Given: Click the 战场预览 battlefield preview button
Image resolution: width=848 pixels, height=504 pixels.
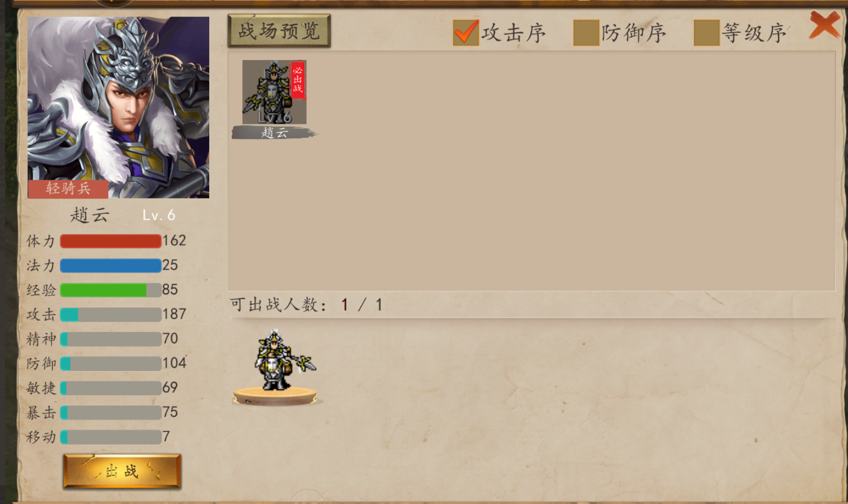Looking at the screenshot, I should [279, 31].
